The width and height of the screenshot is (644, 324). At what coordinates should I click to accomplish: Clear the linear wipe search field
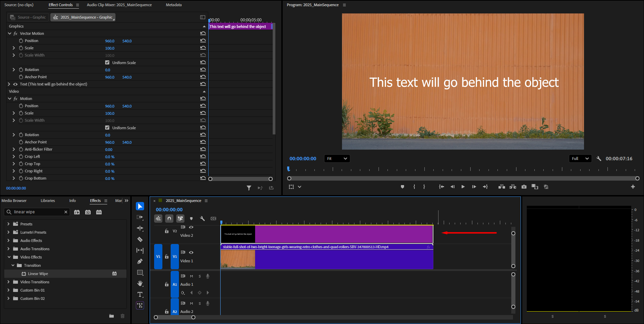click(66, 212)
